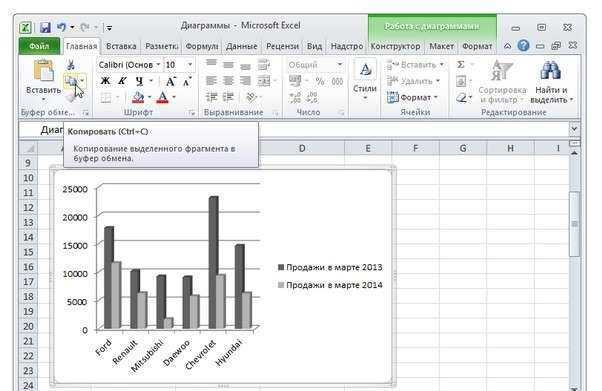Align text right in alignment group
The image size is (602, 391).
tap(245, 81)
